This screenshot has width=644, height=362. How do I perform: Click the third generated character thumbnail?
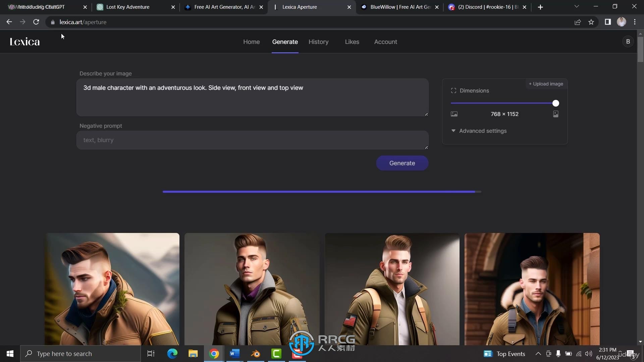(x=392, y=290)
